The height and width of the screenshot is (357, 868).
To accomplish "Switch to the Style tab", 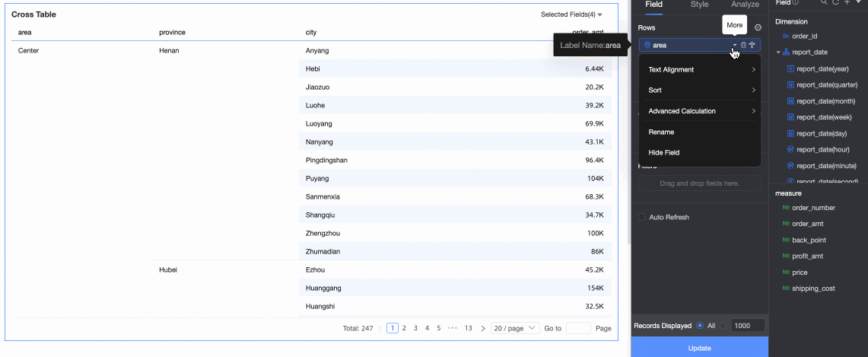I will coord(699,5).
